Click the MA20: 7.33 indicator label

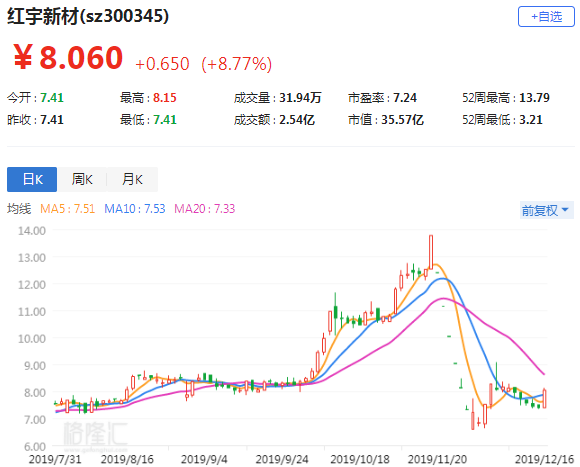[x=205, y=209]
